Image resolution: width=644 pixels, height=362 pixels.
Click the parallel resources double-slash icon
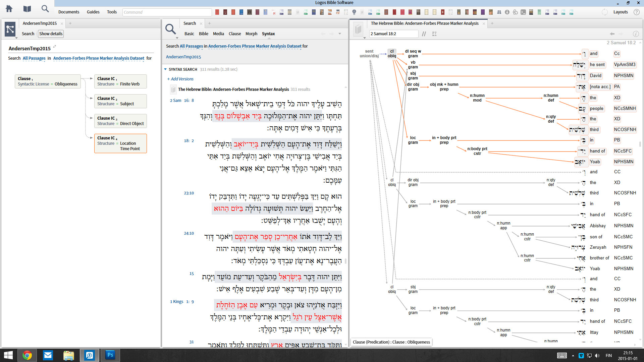pyautogui.click(x=424, y=34)
